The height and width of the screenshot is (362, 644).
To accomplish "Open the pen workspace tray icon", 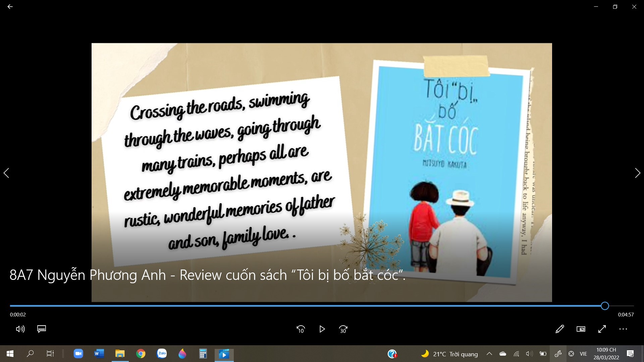I will (x=558, y=354).
